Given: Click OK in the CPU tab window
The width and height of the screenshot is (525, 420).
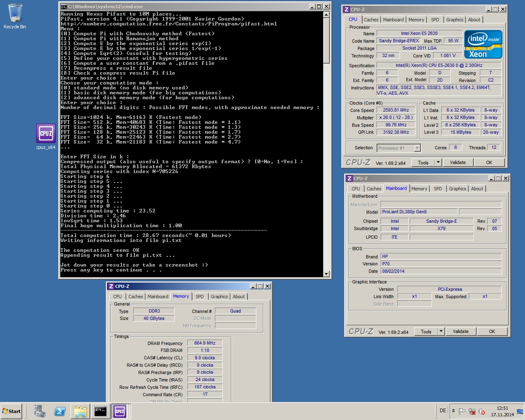Looking at the screenshot, I should [x=489, y=162].
